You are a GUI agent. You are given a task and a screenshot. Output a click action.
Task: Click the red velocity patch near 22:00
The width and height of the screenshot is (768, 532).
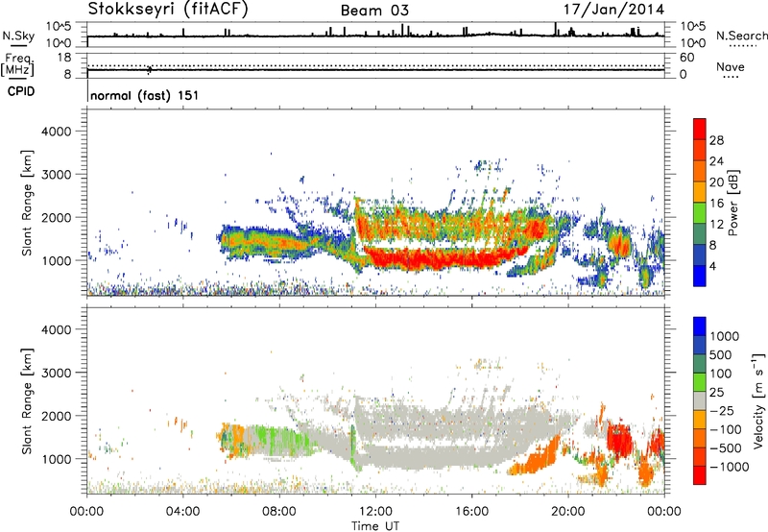(x=619, y=440)
